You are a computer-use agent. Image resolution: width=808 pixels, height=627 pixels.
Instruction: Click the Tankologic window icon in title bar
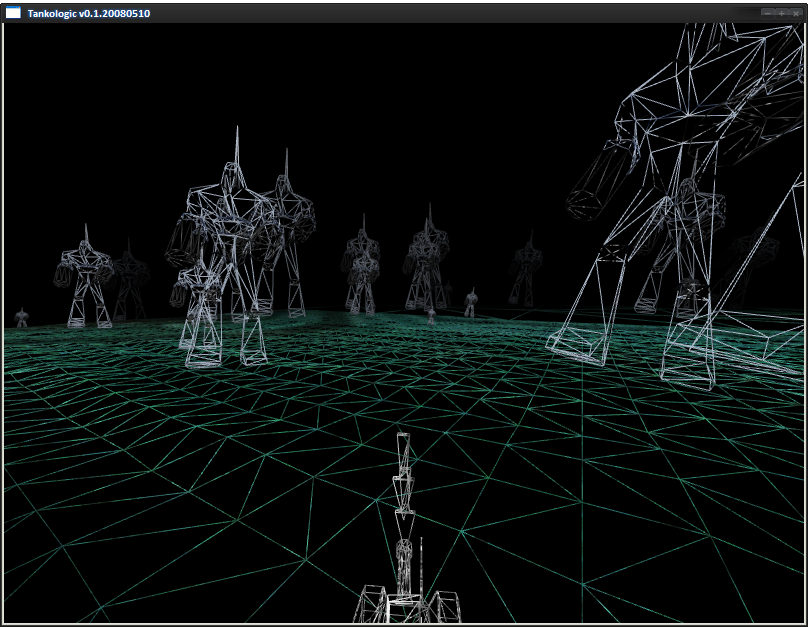click(x=13, y=13)
